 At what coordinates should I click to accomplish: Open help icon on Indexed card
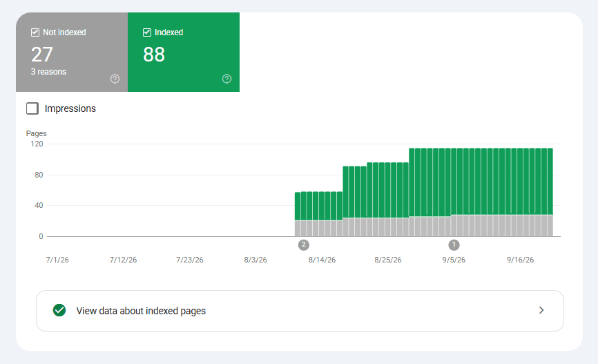click(226, 79)
